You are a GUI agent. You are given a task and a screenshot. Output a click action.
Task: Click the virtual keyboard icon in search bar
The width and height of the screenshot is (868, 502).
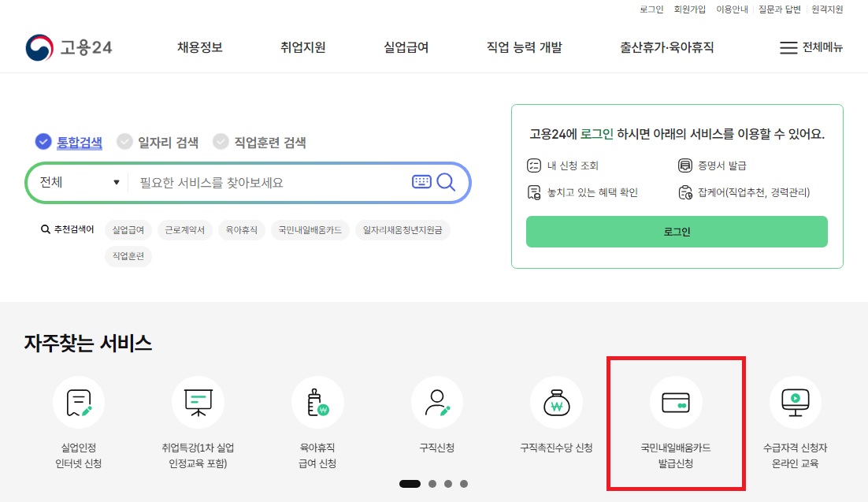point(422,182)
